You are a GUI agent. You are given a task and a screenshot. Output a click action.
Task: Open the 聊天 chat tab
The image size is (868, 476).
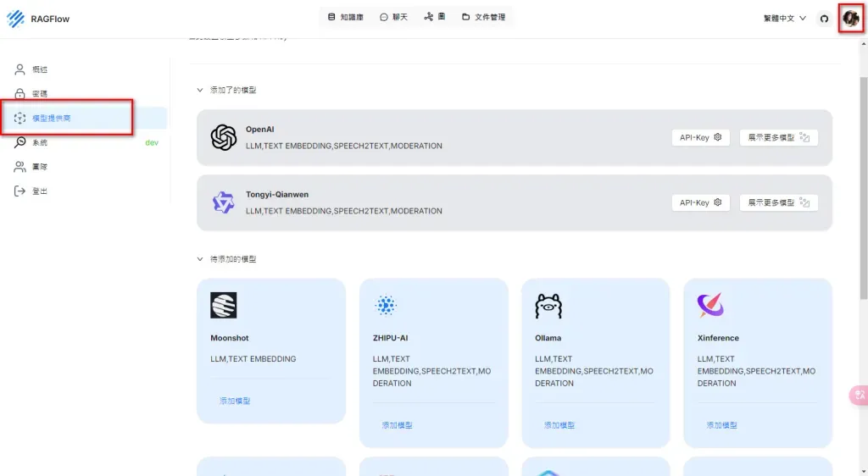click(393, 17)
